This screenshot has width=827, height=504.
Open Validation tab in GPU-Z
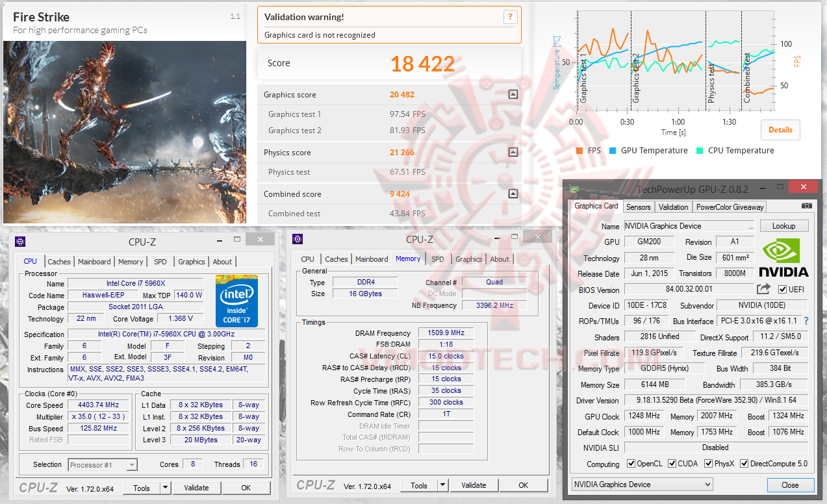click(673, 207)
